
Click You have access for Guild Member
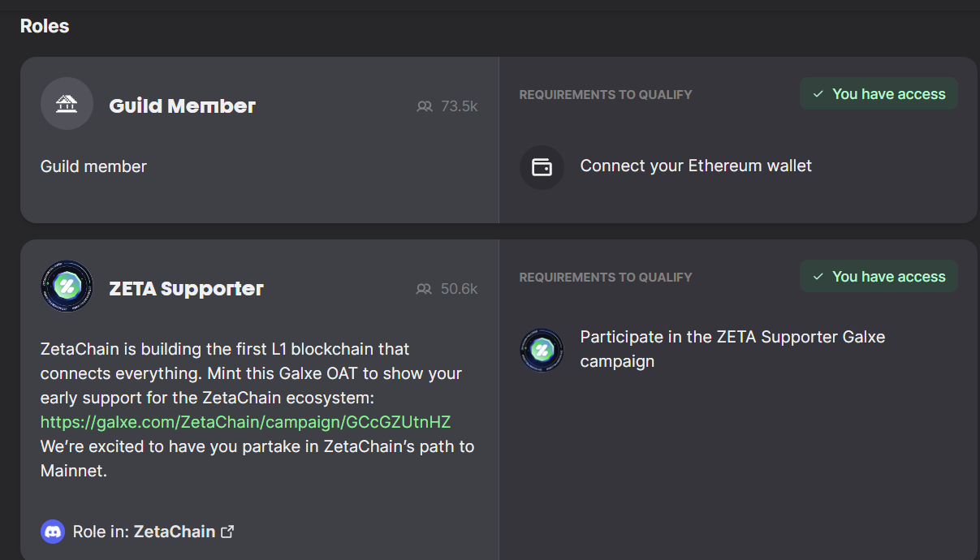pos(879,94)
